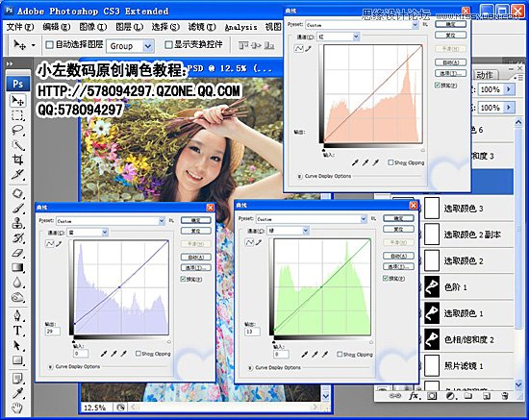This screenshot has width=529, height=420.
Task: Select the Notes tool
Action: click(x=17, y=379)
